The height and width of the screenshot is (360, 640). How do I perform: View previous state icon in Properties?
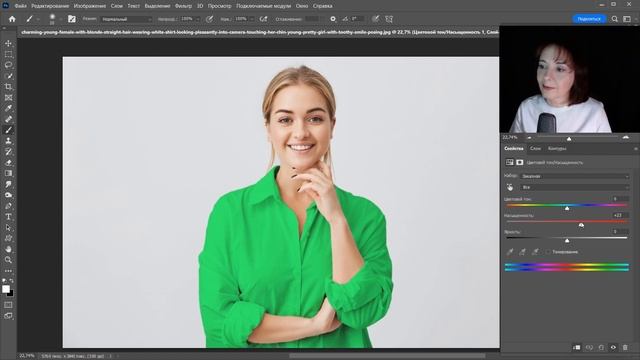point(589,347)
